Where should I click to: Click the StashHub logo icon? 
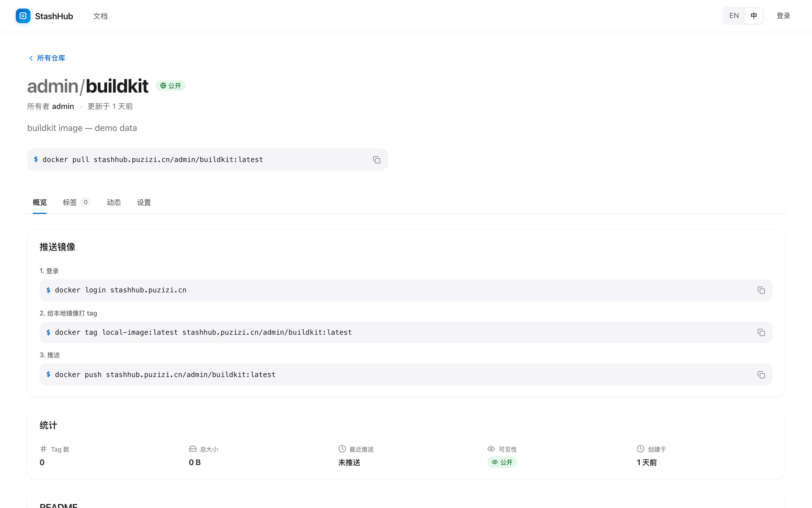tap(23, 16)
